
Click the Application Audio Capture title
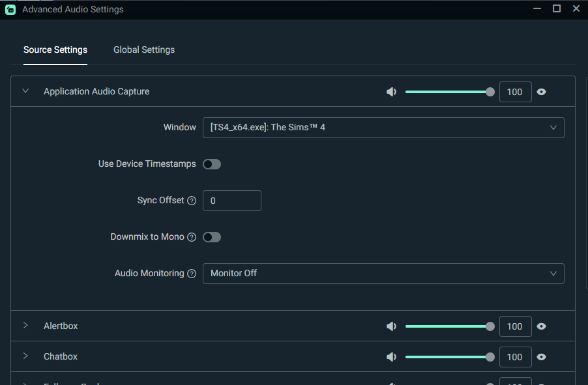(x=96, y=91)
